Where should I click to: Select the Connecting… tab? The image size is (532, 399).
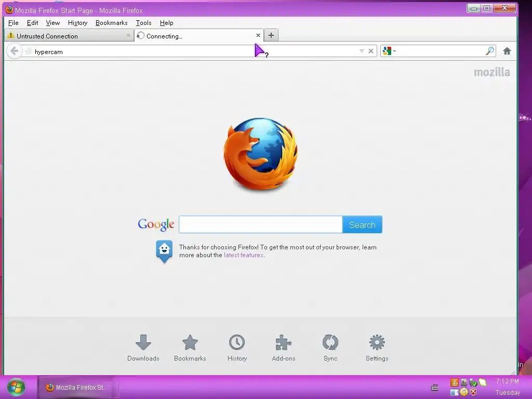[x=199, y=36]
